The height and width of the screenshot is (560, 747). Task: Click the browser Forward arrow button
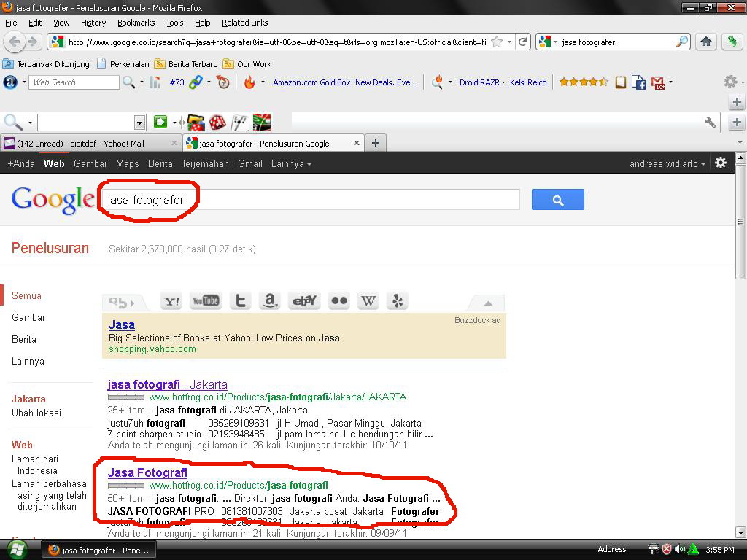pos(32,42)
